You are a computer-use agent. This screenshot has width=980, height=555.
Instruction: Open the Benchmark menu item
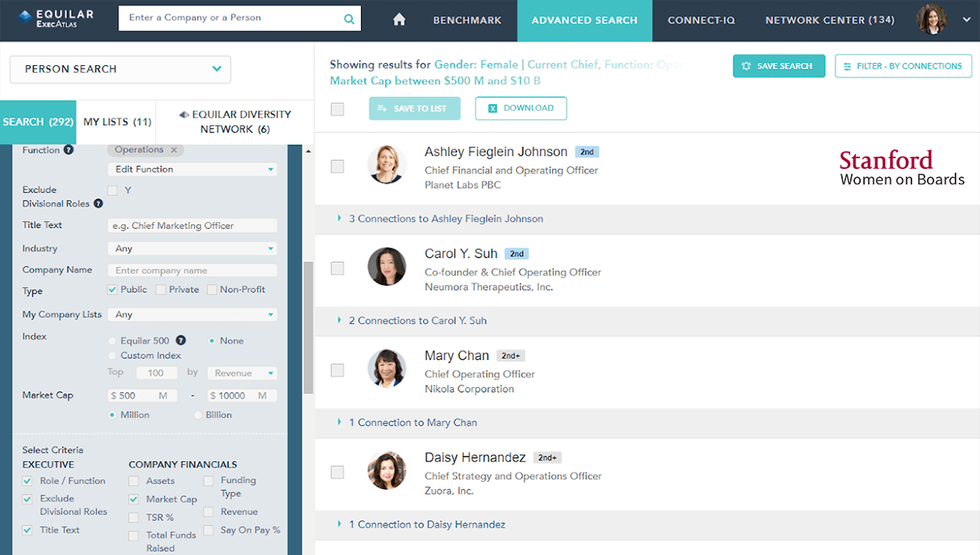[x=468, y=20]
